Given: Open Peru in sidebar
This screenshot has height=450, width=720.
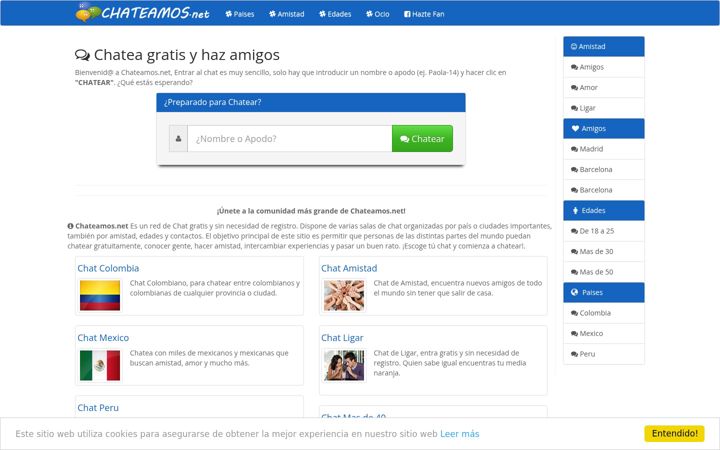Looking at the screenshot, I should (x=604, y=354).
